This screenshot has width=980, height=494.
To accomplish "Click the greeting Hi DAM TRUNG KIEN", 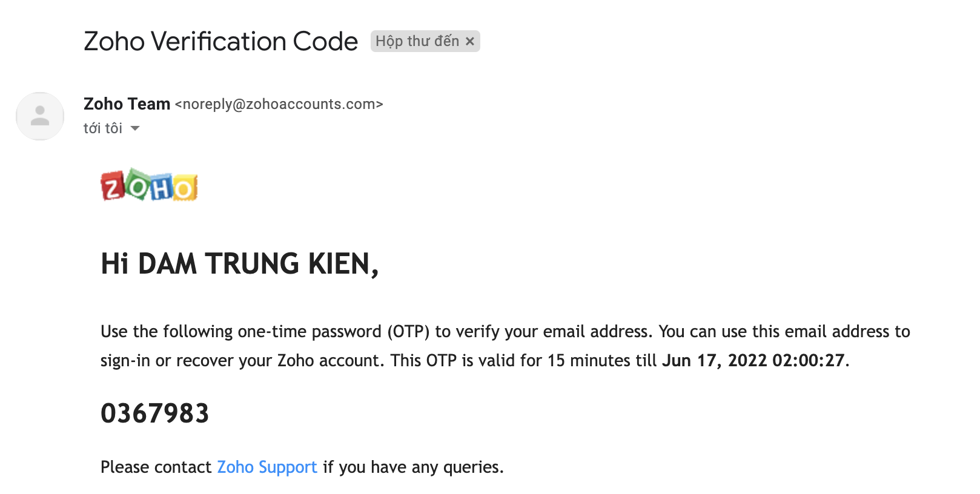I will coord(240,264).
